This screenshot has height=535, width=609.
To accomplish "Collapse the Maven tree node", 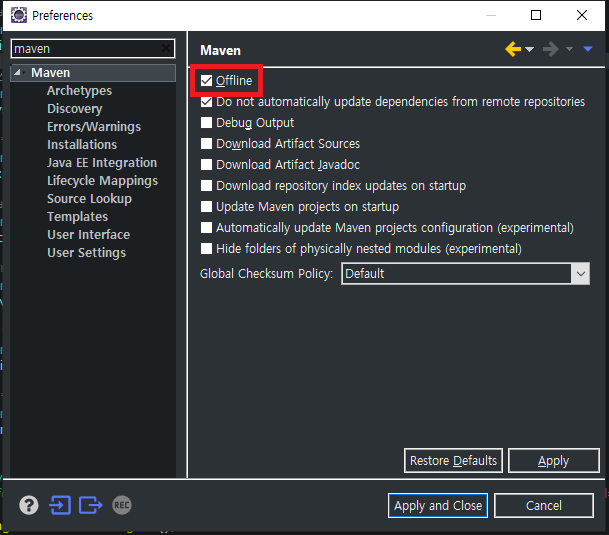I will [x=17, y=73].
